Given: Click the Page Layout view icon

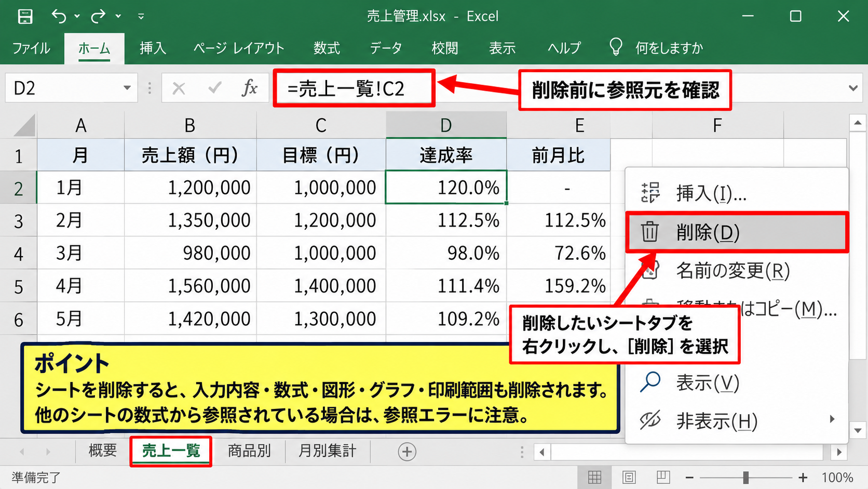Looking at the screenshot, I should (x=629, y=477).
